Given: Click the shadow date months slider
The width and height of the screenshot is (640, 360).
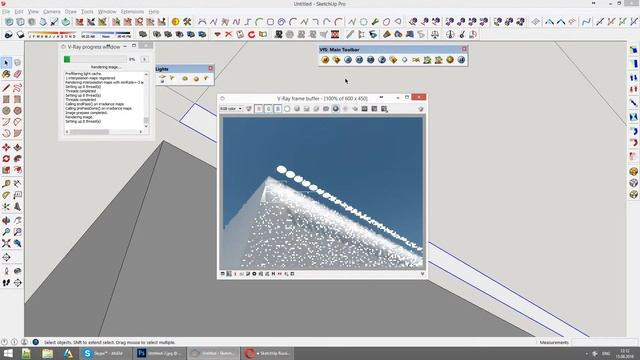Looking at the screenshot, I should (51, 35).
